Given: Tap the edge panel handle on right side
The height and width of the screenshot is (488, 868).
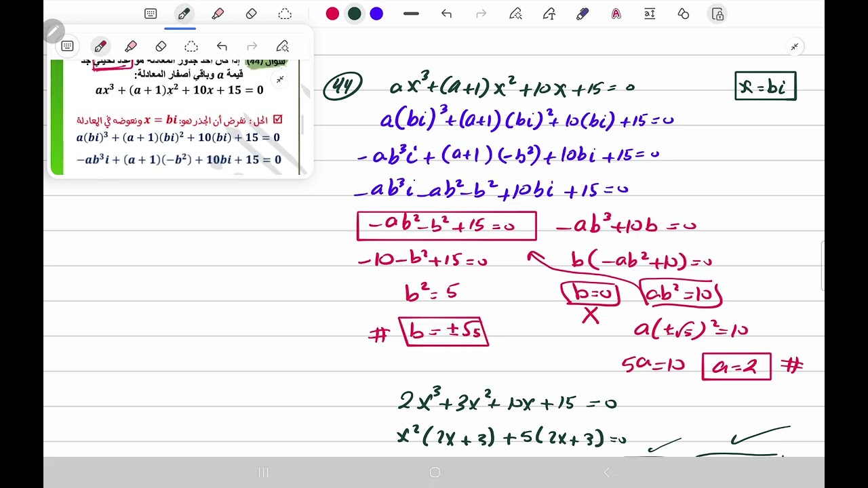Looking at the screenshot, I should click(822, 266).
